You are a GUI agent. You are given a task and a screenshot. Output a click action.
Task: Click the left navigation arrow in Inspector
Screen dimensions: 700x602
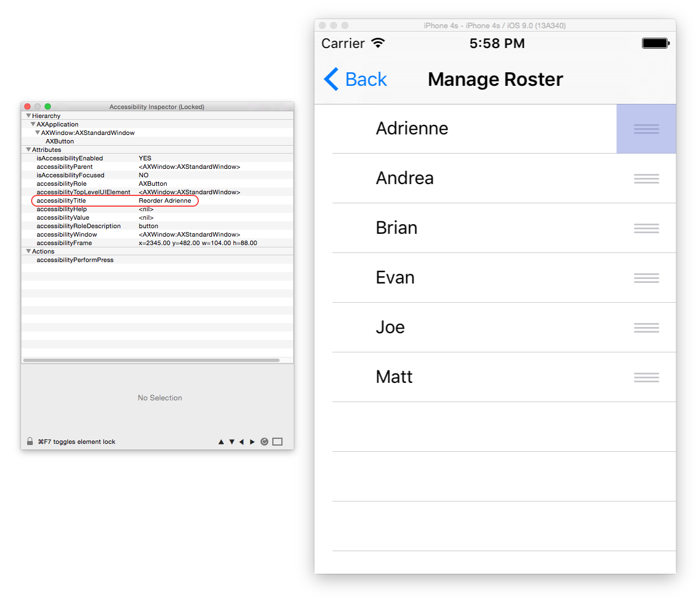click(242, 442)
